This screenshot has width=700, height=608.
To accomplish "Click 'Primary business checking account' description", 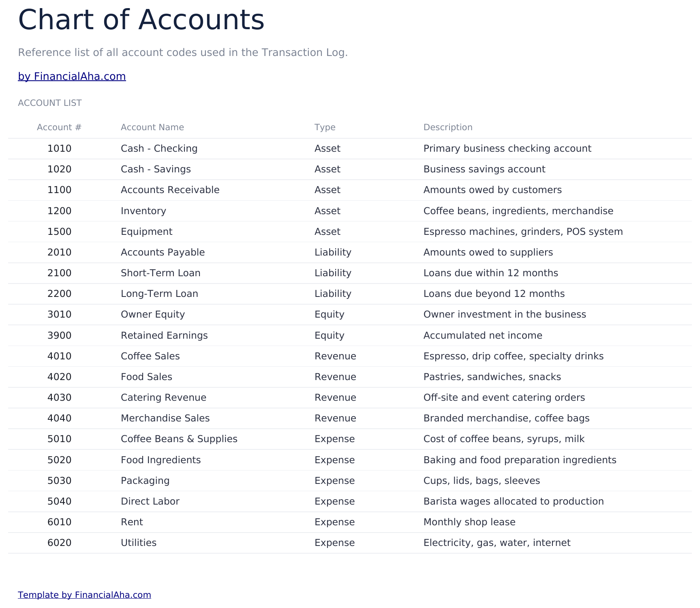I will [x=507, y=148].
